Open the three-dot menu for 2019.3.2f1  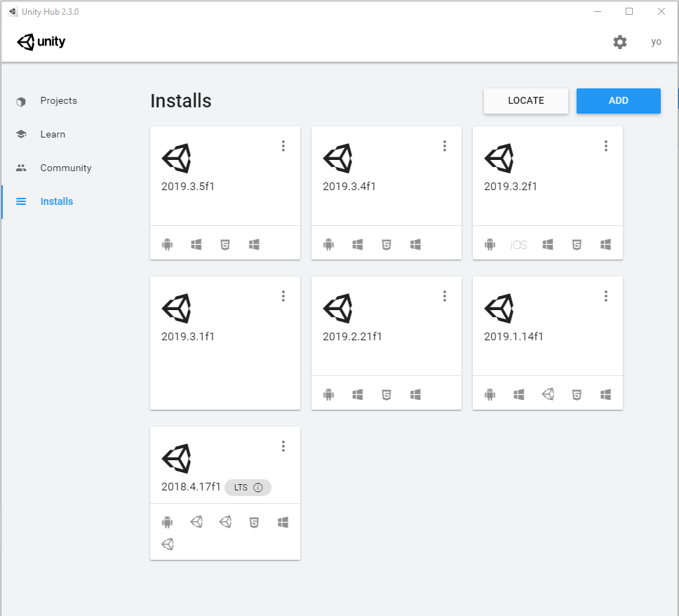coord(606,146)
